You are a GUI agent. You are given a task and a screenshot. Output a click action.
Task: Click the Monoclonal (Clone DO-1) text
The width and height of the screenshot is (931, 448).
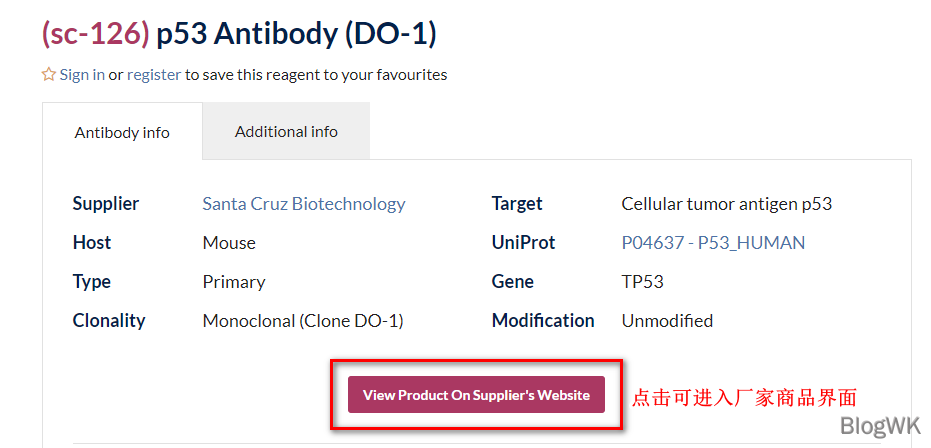click(x=303, y=321)
